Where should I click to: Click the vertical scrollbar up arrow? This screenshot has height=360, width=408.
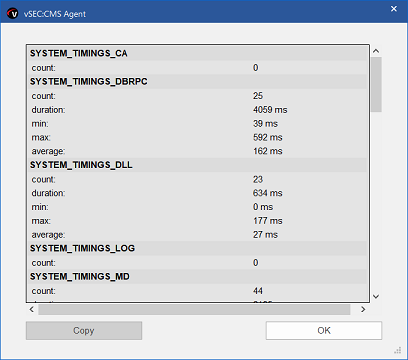pyautogui.click(x=376, y=51)
